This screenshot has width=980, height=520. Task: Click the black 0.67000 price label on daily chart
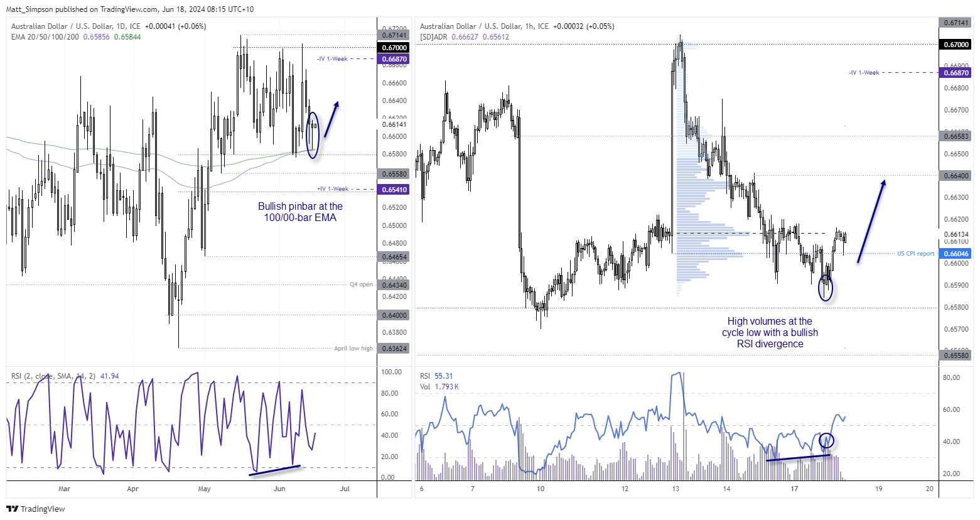point(394,48)
